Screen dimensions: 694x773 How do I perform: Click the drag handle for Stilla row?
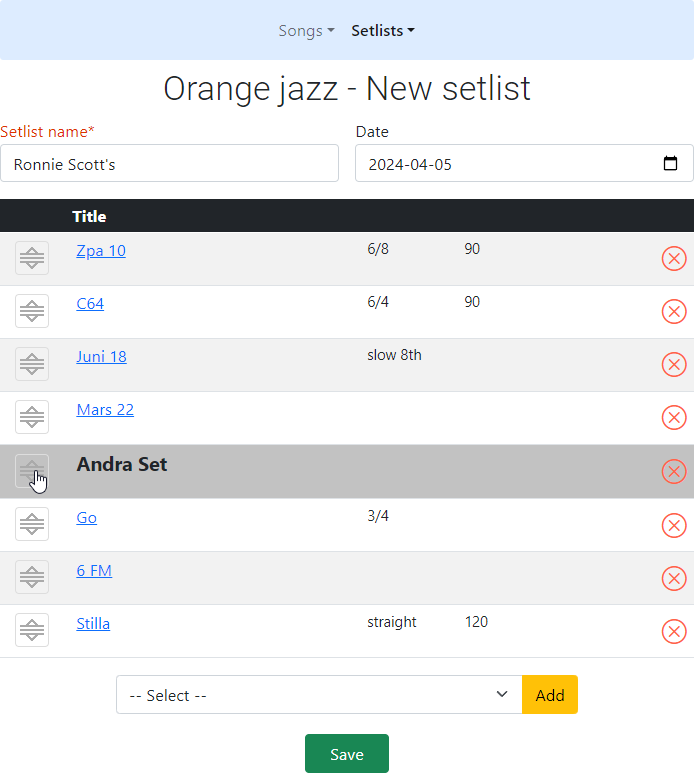32,631
